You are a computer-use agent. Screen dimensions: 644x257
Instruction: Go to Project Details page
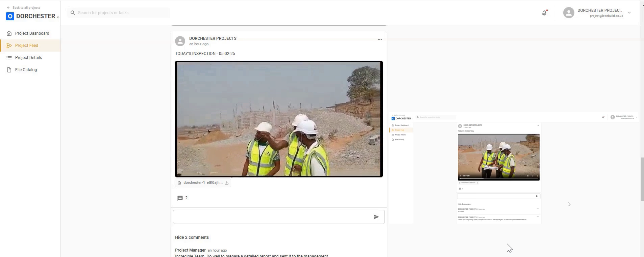[x=28, y=58]
